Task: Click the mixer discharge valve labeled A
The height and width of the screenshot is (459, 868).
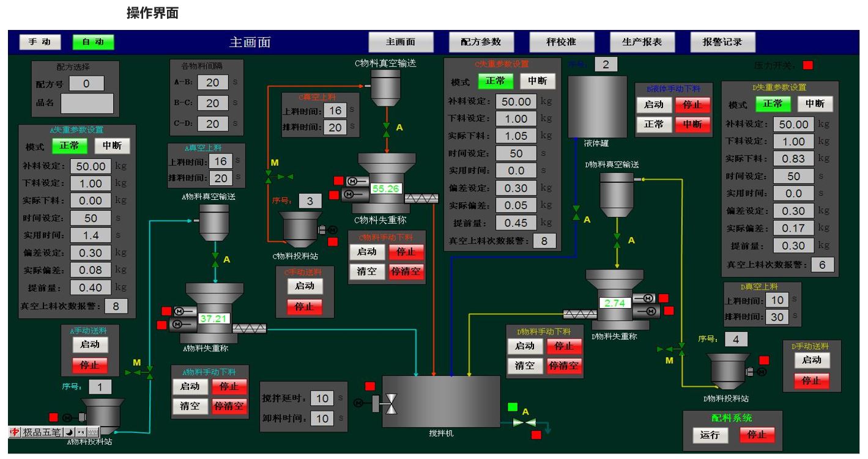Action: (525, 422)
